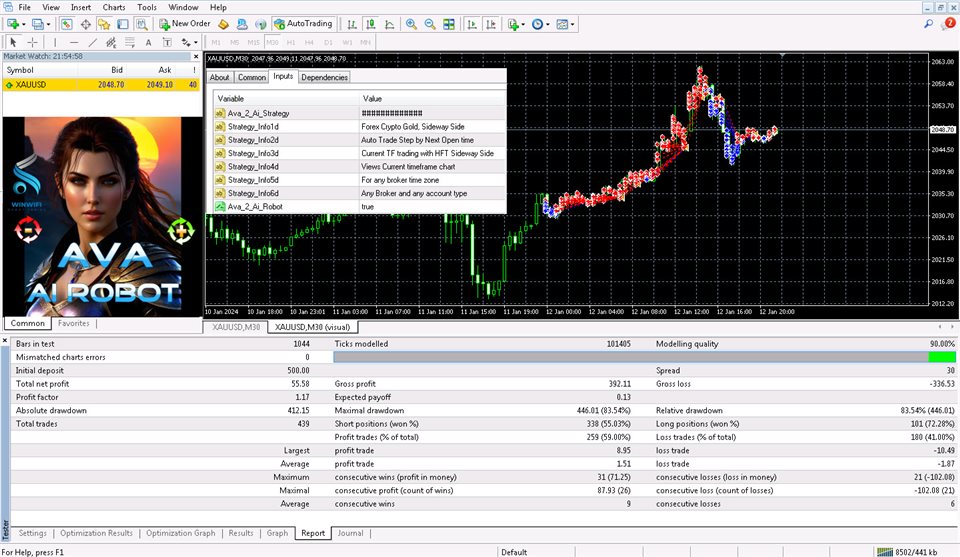Zoom out on the chart
The image size is (960, 557).
pyautogui.click(x=430, y=24)
